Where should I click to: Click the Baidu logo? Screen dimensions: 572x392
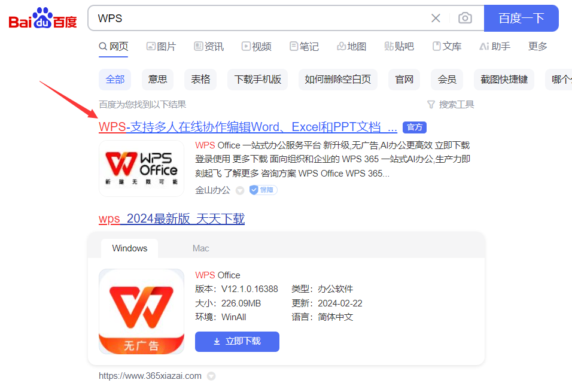pyautogui.click(x=42, y=19)
